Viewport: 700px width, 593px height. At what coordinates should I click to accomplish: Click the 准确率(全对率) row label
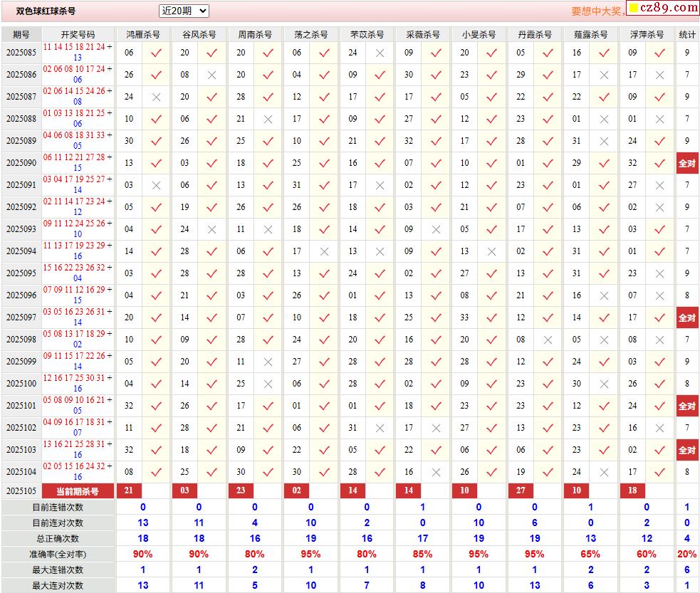[x=58, y=554]
